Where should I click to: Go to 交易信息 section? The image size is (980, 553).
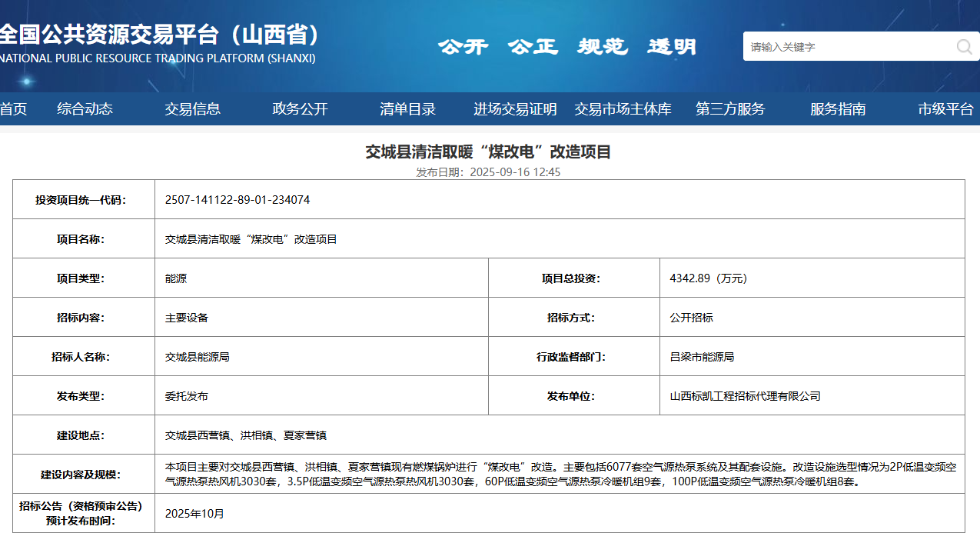(192, 109)
